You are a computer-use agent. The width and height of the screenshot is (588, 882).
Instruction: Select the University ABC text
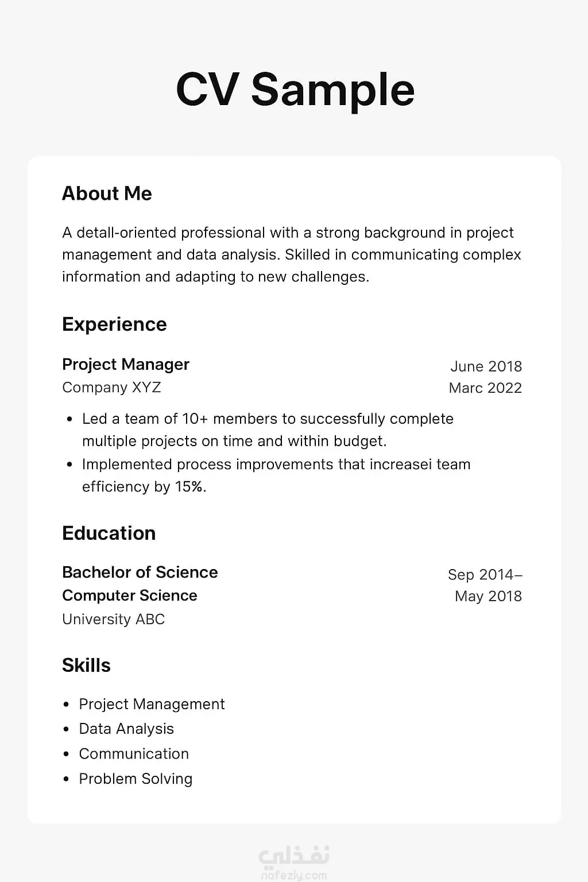point(113,619)
